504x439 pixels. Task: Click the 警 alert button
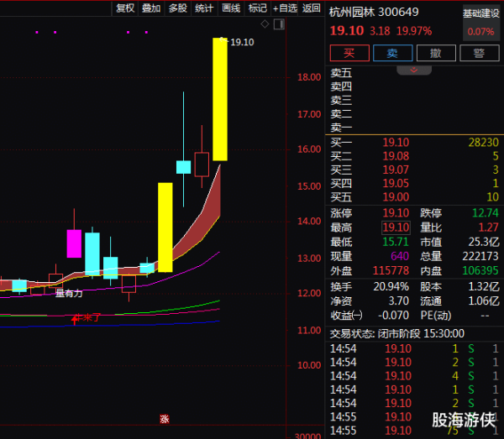480,53
